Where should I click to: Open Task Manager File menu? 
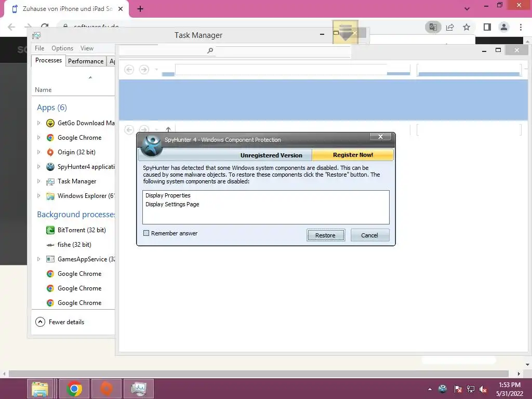(39, 48)
